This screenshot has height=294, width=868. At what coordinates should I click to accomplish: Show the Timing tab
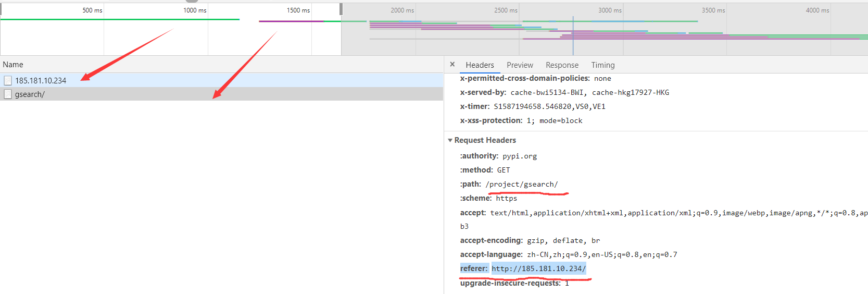[x=602, y=65]
